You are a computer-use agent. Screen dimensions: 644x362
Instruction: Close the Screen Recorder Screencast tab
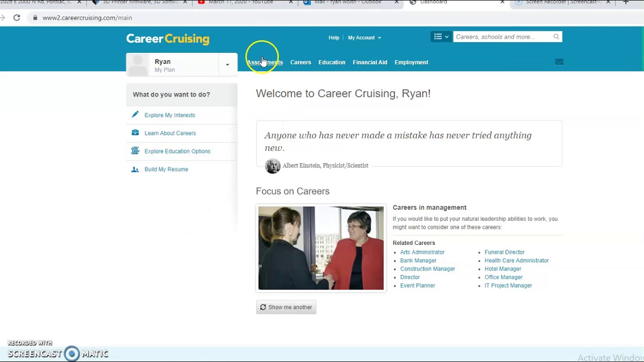tap(608, 2)
